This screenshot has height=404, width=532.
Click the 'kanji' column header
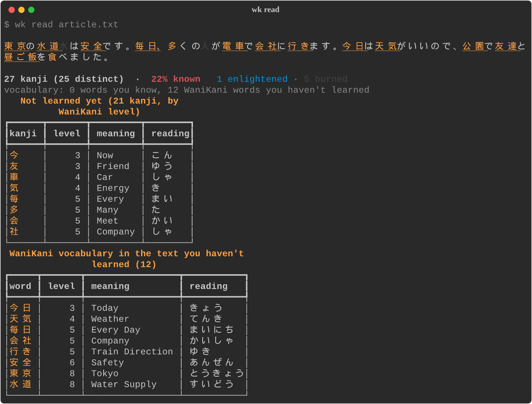pyautogui.click(x=23, y=134)
